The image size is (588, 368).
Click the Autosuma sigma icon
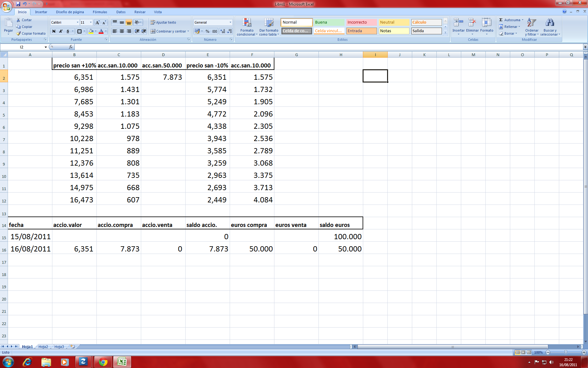point(501,20)
